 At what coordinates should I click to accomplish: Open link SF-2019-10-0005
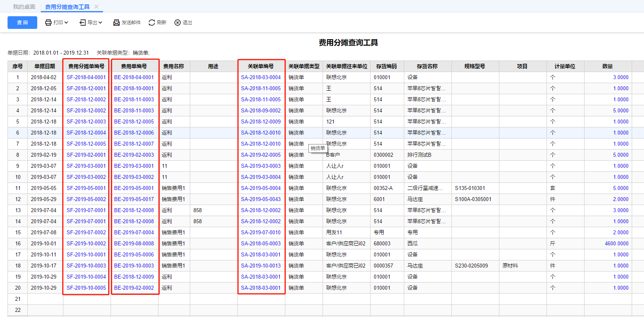point(86,288)
